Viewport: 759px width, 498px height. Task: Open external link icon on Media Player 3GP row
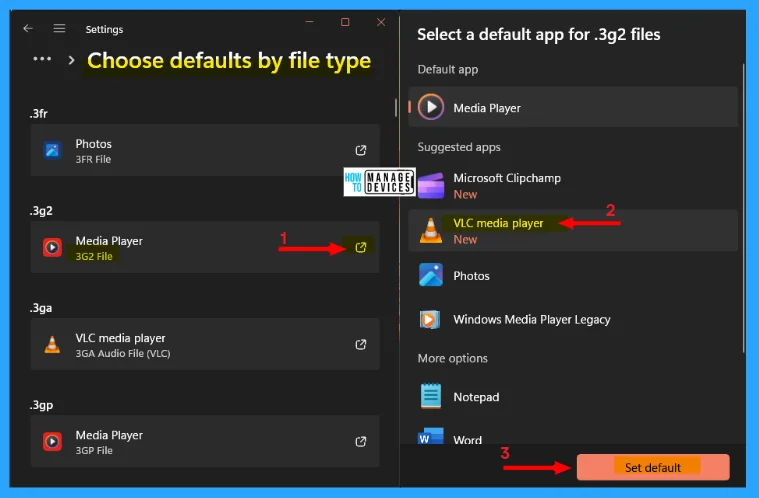point(361,441)
